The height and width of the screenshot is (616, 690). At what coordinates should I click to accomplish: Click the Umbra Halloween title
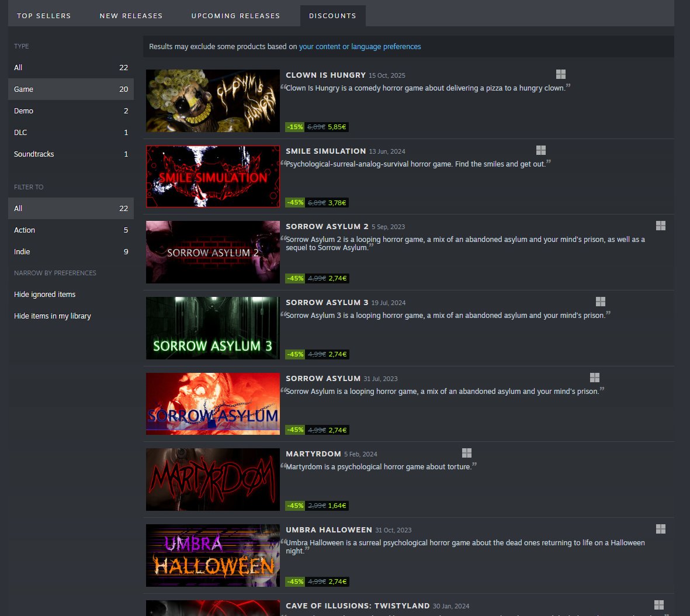point(329,530)
